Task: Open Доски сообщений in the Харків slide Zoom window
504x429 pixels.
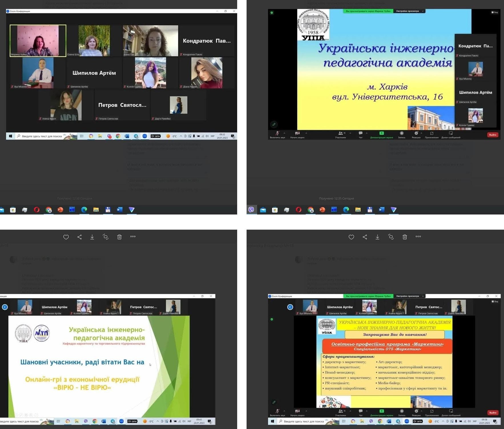Action: click(451, 135)
